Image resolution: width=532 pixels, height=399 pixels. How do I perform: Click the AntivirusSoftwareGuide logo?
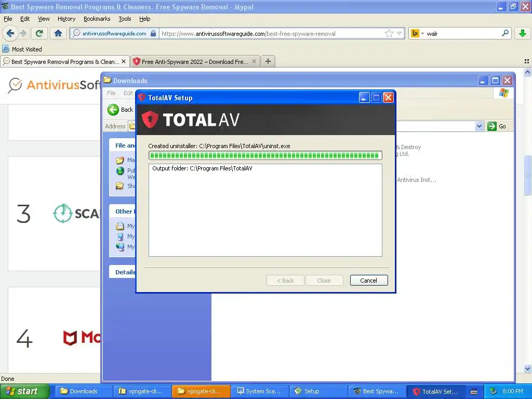click(x=54, y=85)
